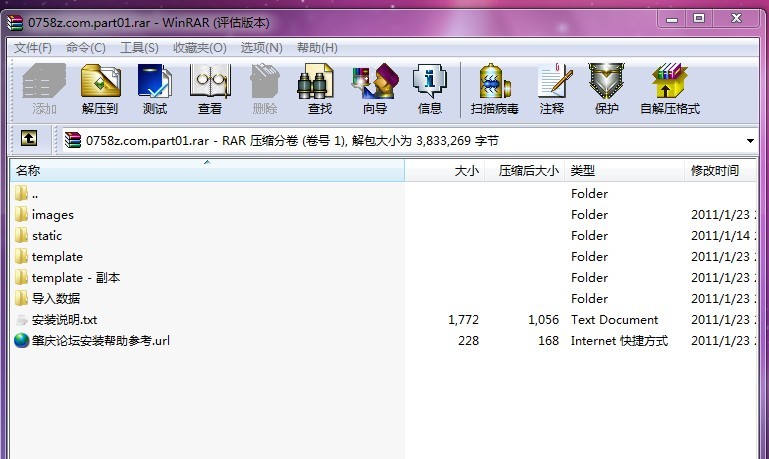Open the 文件(F) menu
769x459 pixels.
(33, 48)
